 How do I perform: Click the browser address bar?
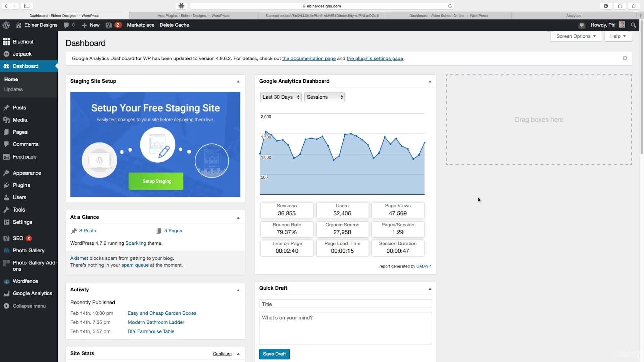tap(322, 6)
